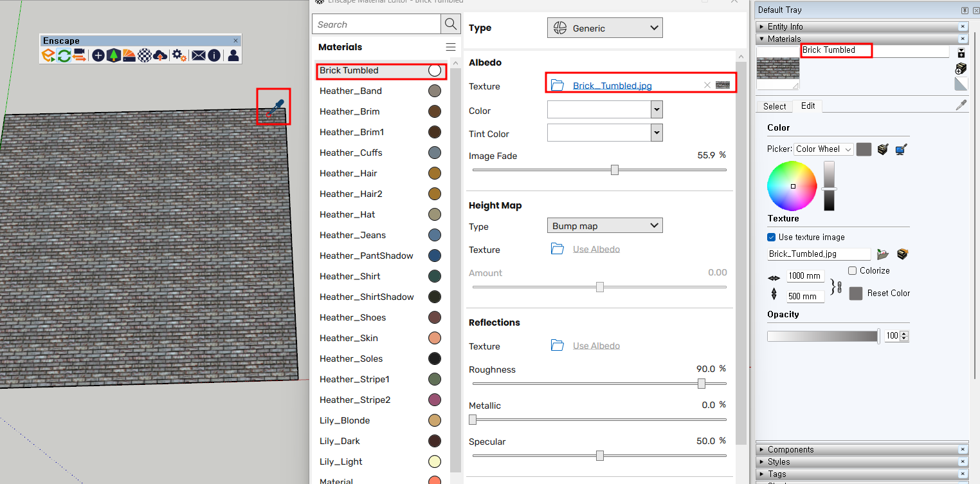Open Enscape About info icon
The width and height of the screenshot is (980, 484).
tap(213, 55)
